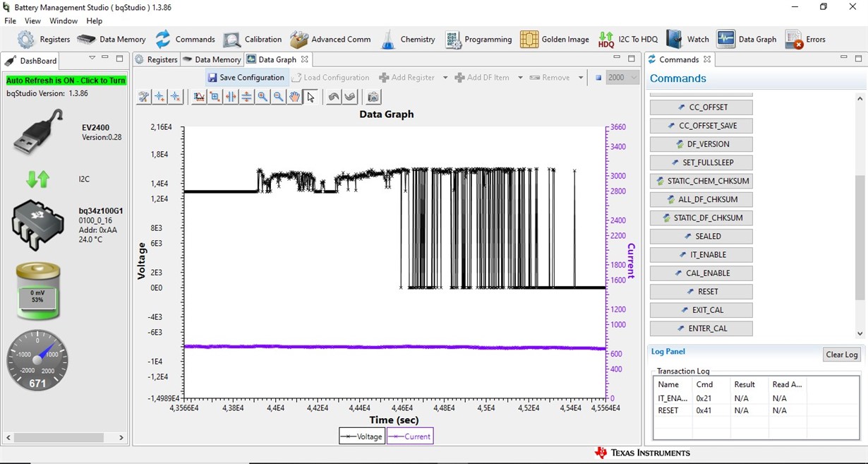
Task: Open the Add DF Item dropdown arrow
Action: (x=520, y=78)
